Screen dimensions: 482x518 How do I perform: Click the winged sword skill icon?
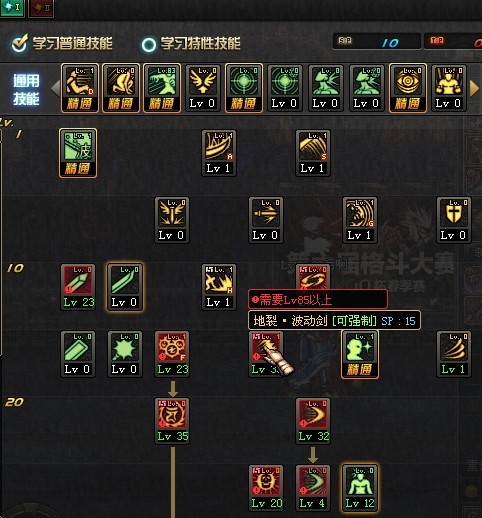coord(172,220)
